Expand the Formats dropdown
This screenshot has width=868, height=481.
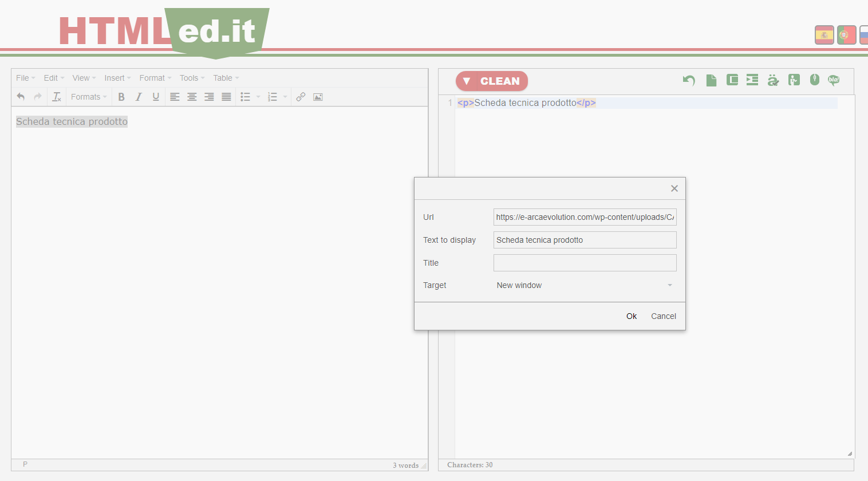89,97
